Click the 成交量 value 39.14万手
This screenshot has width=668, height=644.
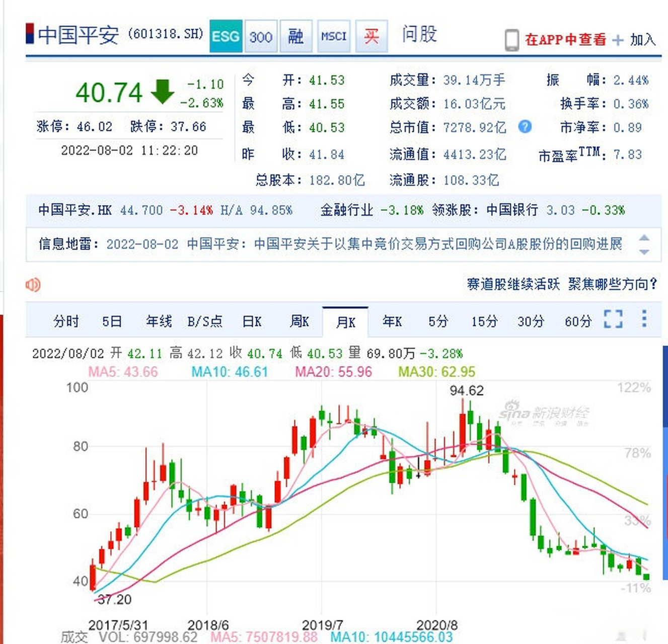point(474,80)
